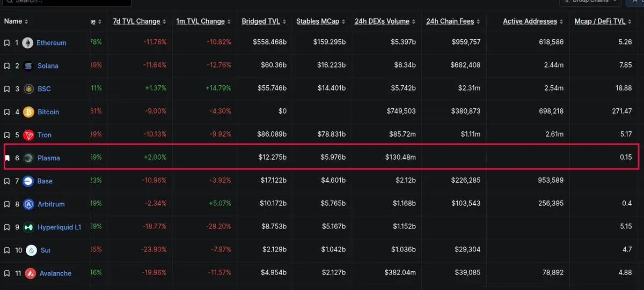644x290 pixels.
Task: Click Ethereum 24h Chain Fees $959,757
Action: [x=466, y=43]
